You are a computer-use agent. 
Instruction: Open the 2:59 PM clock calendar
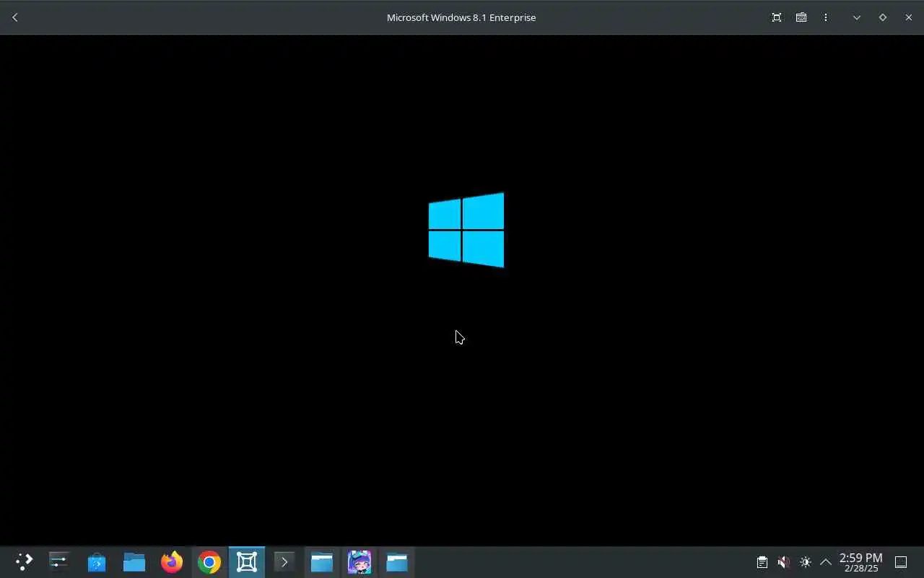coord(861,562)
